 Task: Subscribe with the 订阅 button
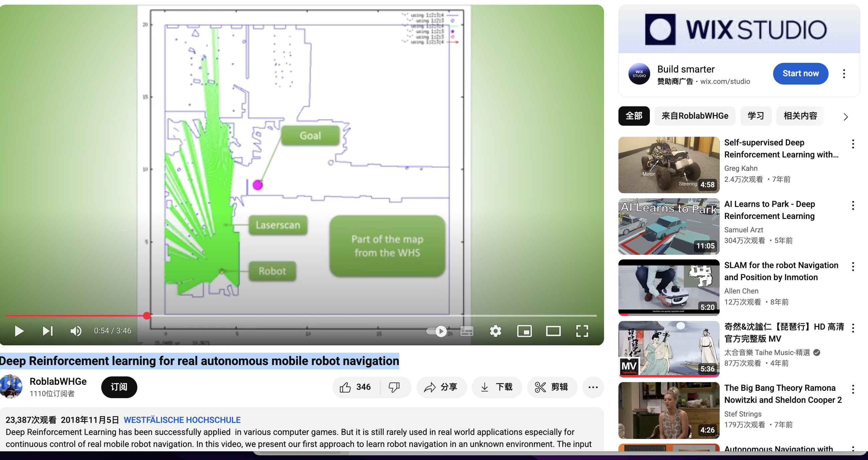coord(119,387)
